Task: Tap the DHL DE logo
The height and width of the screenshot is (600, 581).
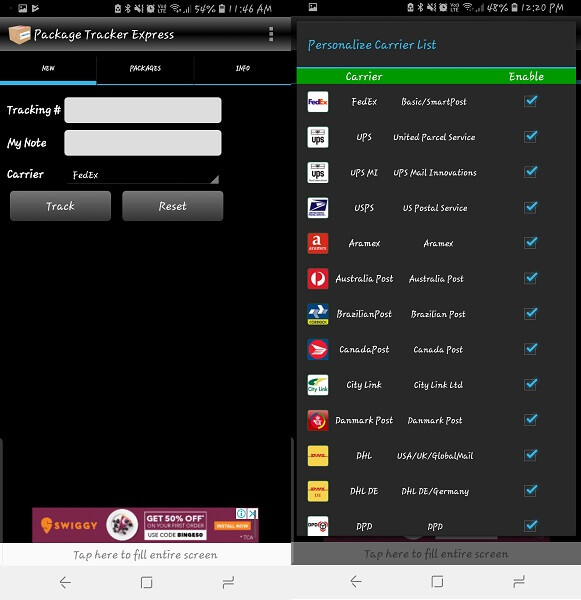Action: tap(318, 491)
